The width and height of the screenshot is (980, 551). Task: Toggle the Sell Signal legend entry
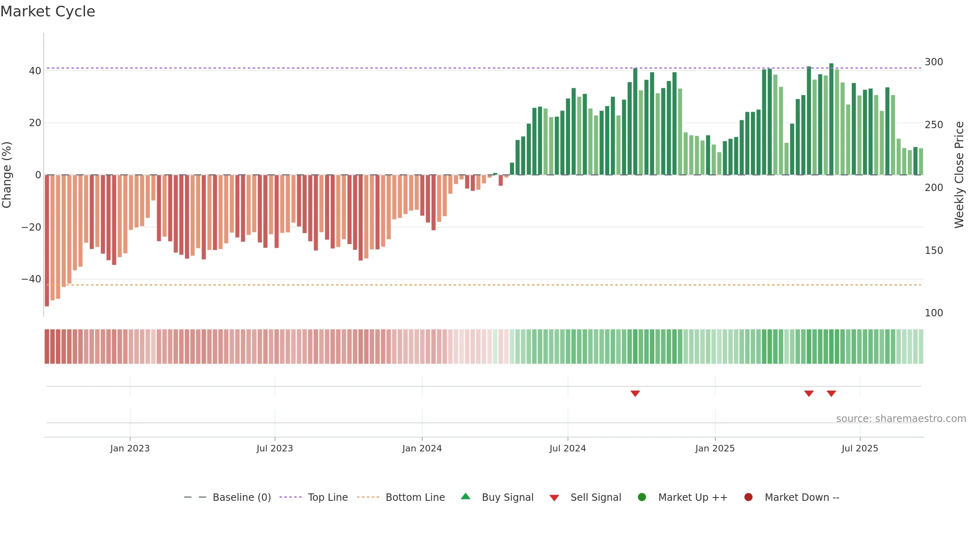(x=585, y=497)
